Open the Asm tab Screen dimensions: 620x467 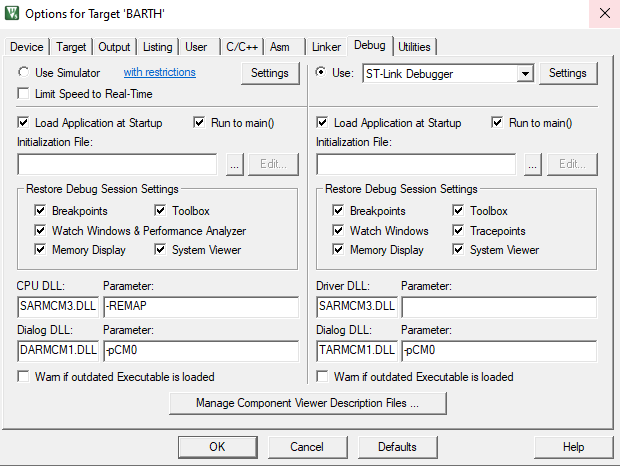(280, 47)
